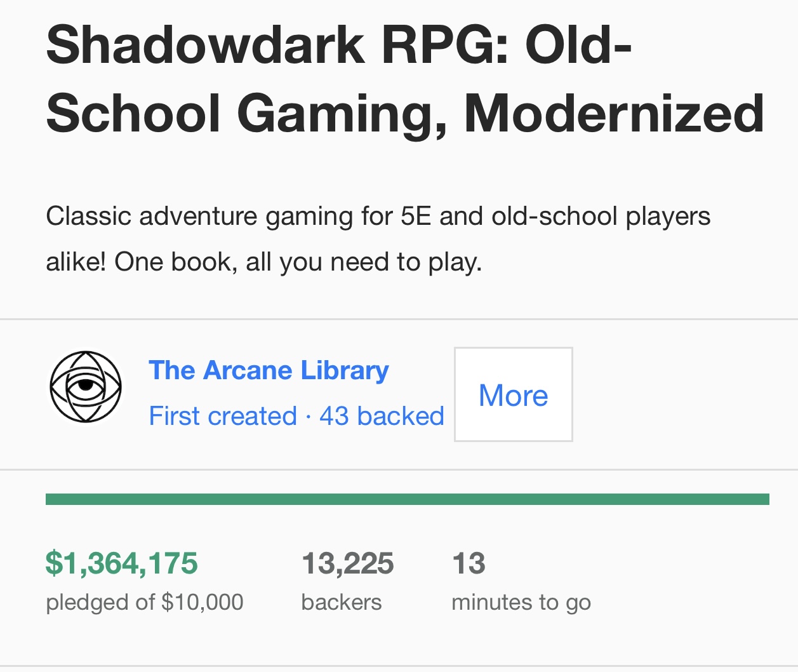Click the "First created" text
Image resolution: width=798 pixels, height=672 pixels.
pos(223,416)
